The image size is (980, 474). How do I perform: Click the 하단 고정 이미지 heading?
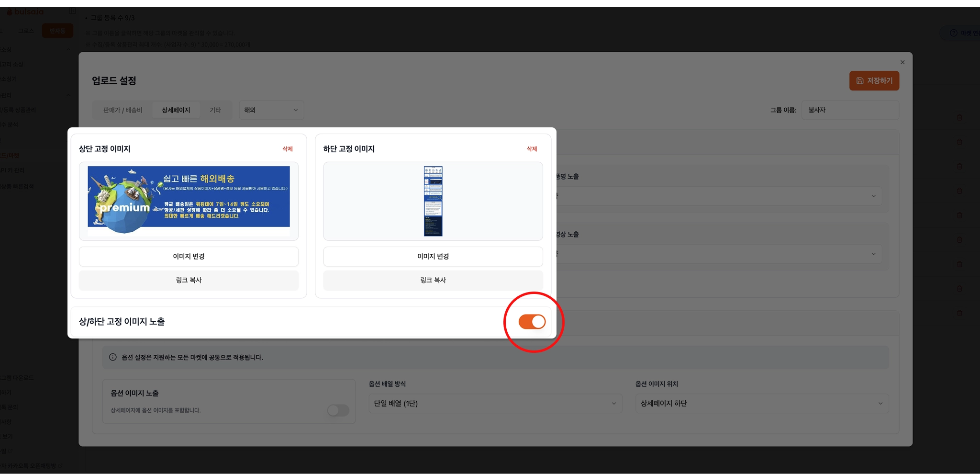pos(349,149)
